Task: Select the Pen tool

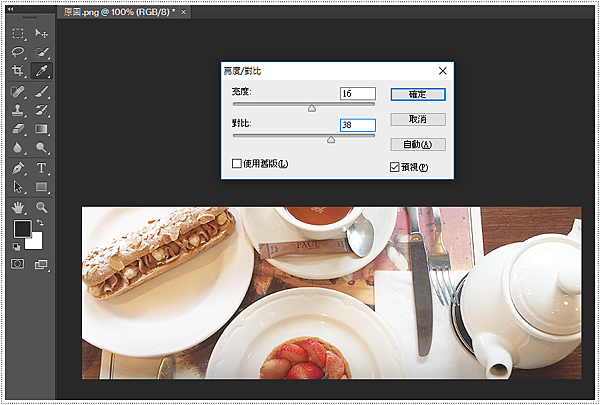Action: pos(18,168)
